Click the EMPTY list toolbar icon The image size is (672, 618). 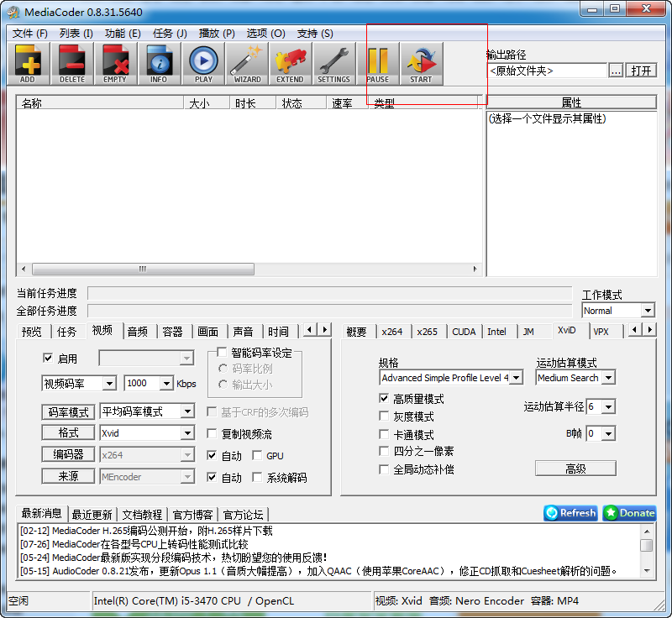click(116, 63)
